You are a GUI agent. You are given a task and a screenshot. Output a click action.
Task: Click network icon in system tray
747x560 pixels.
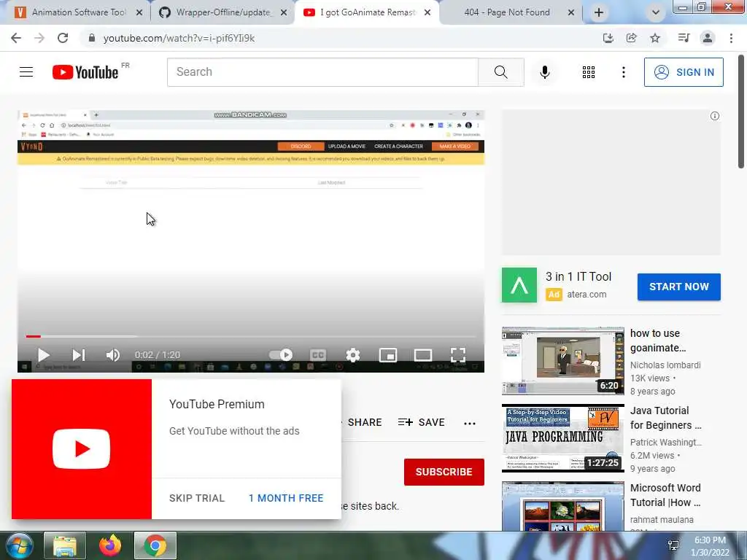(x=673, y=545)
